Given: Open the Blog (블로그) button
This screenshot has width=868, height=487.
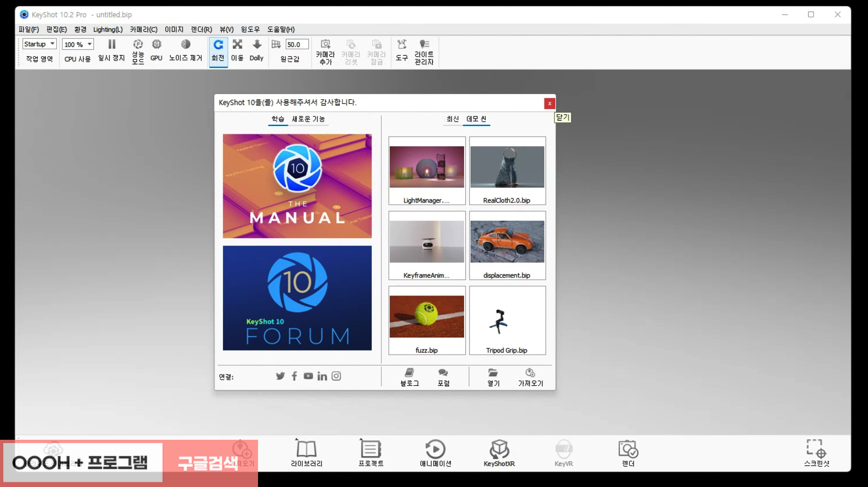Looking at the screenshot, I should (410, 377).
